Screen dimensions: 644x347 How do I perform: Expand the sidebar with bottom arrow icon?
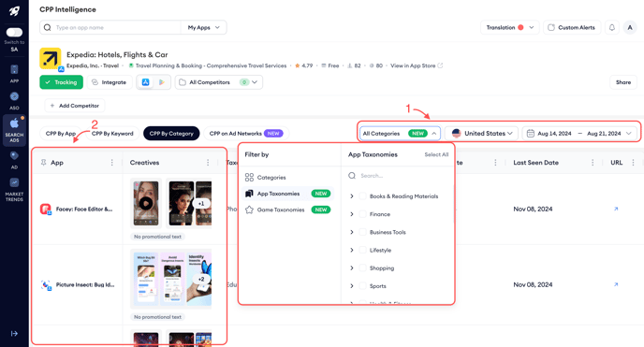pyautogui.click(x=14, y=334)
